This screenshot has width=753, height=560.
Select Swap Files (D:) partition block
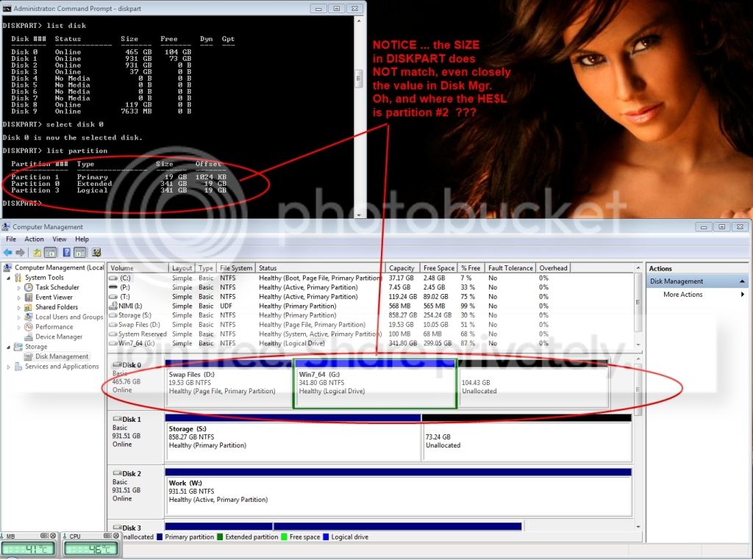point(229,384)
